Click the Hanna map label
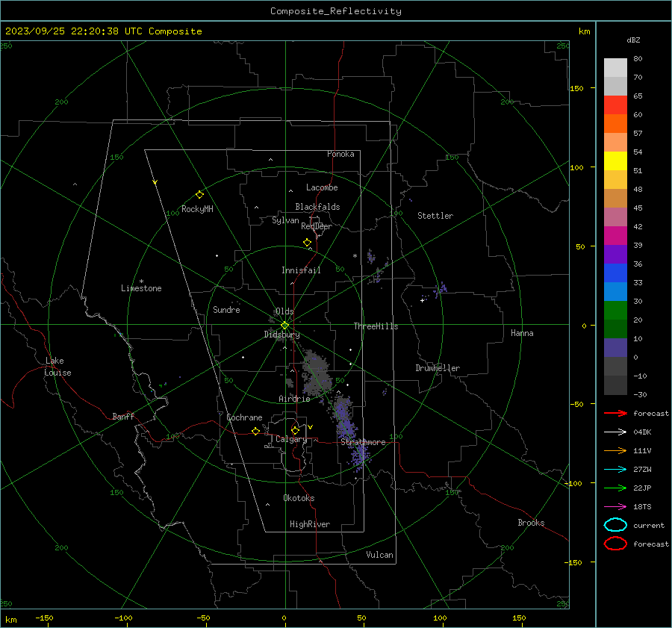672x628 pixels. tap(522, 333)
